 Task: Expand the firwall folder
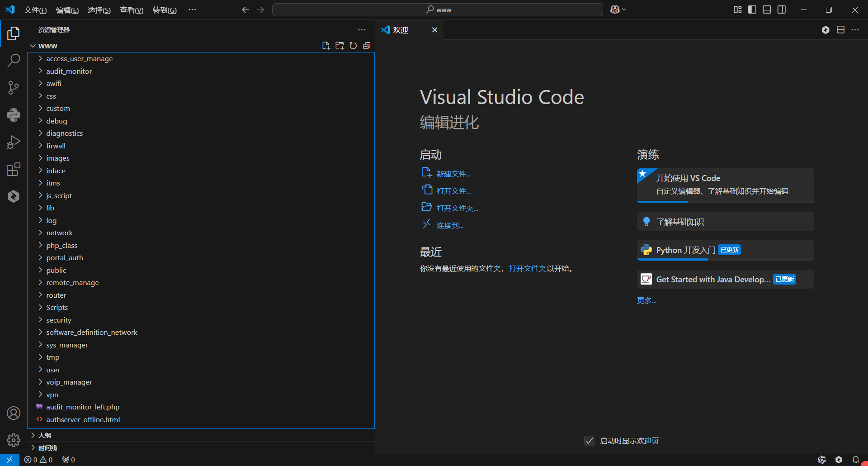coord(56,146)
